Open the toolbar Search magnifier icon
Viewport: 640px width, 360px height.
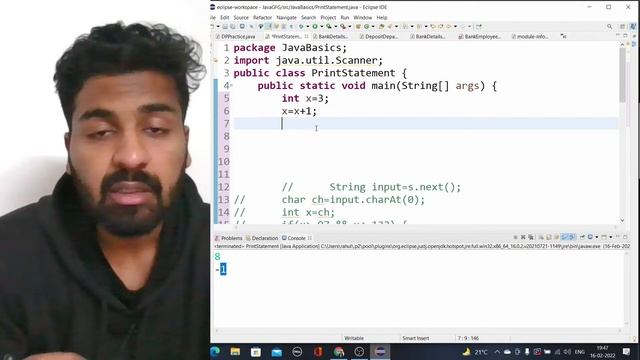click(x=609, y=27)
